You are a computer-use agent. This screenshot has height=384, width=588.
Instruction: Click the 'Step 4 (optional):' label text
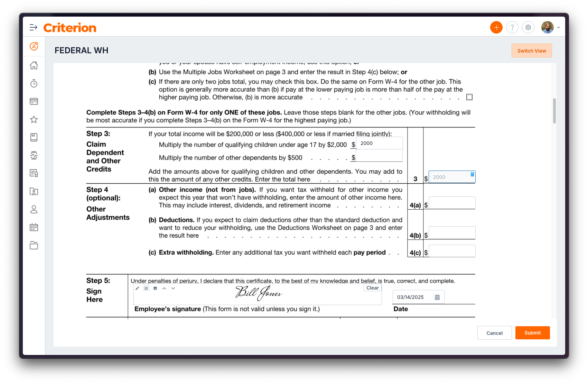point(103,194)
